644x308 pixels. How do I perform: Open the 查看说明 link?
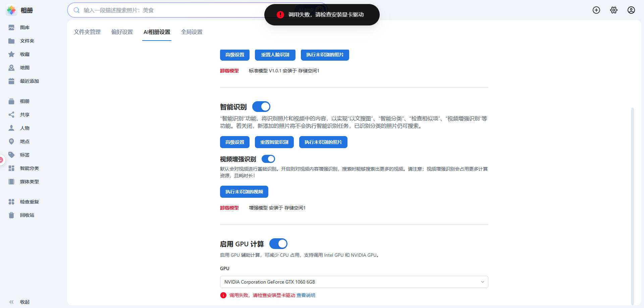tap(306, 295)
